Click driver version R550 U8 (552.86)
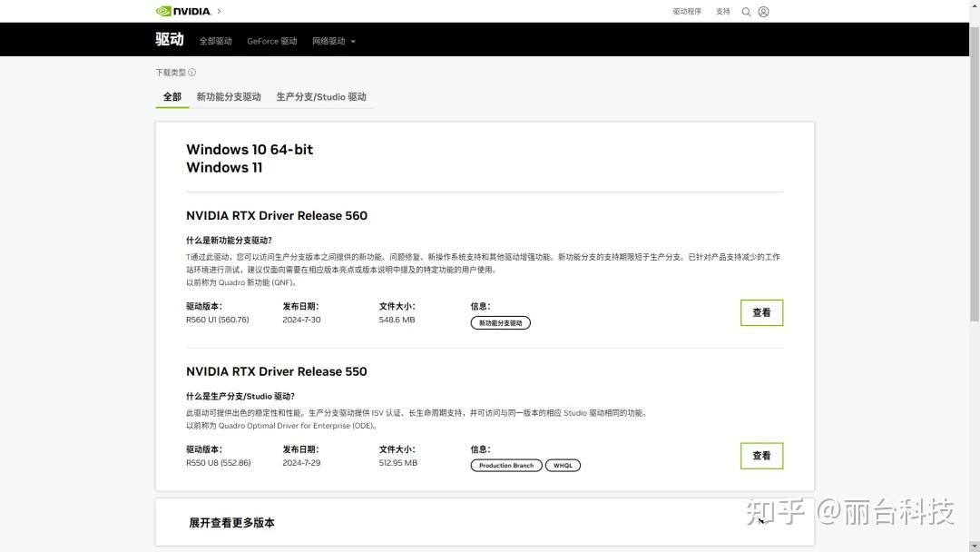Image resolution: width=980 pixels, height=552 pixels. [218, 463]
